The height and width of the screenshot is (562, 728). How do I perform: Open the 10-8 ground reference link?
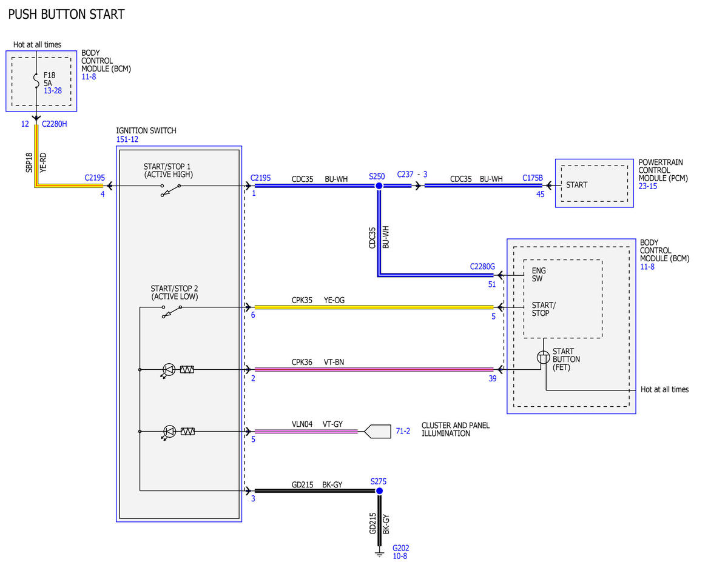point(400,555)
